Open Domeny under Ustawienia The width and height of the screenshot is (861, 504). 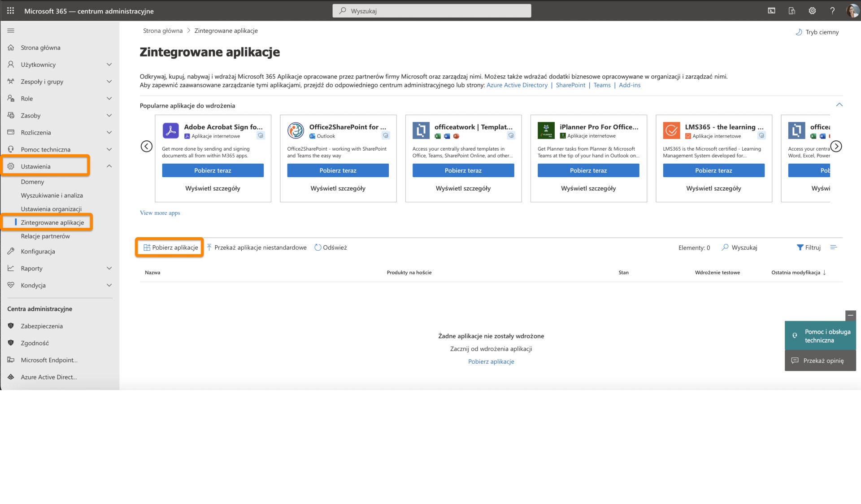point(32,182)
